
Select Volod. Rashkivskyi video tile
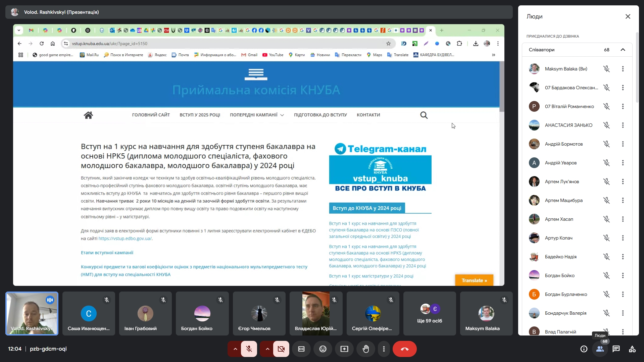tap(32, 313)
